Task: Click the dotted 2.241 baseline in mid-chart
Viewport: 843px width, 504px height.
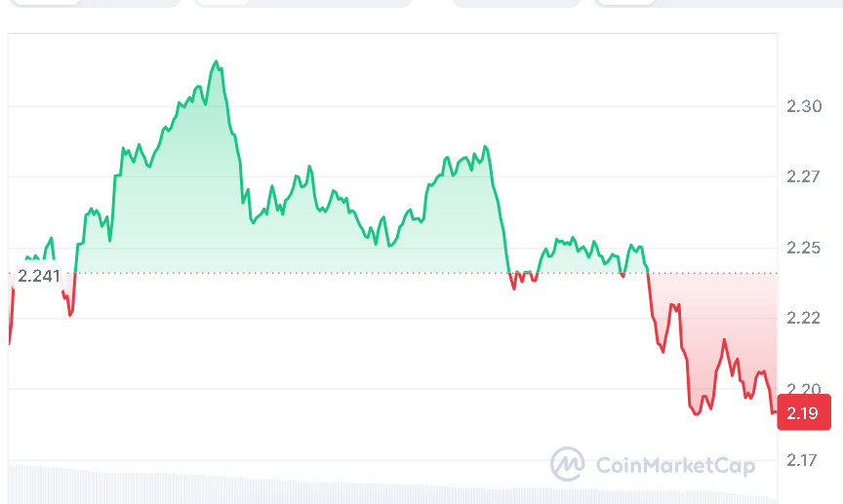Action: tap(390, 273)
